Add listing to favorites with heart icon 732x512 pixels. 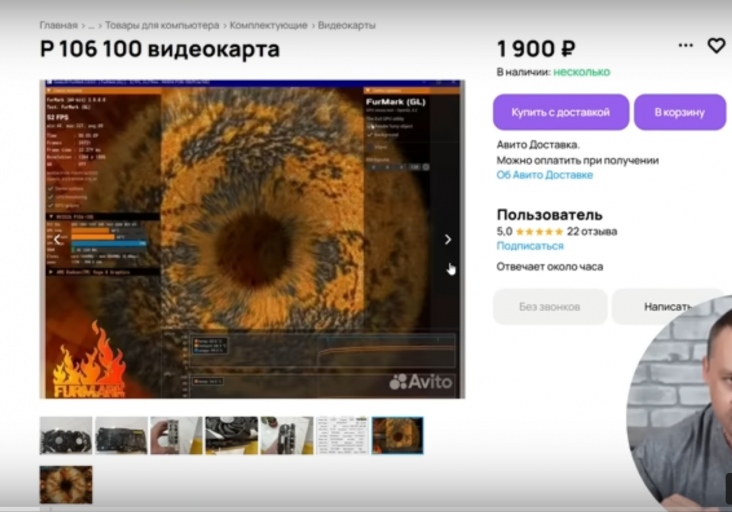coord(716,46)
